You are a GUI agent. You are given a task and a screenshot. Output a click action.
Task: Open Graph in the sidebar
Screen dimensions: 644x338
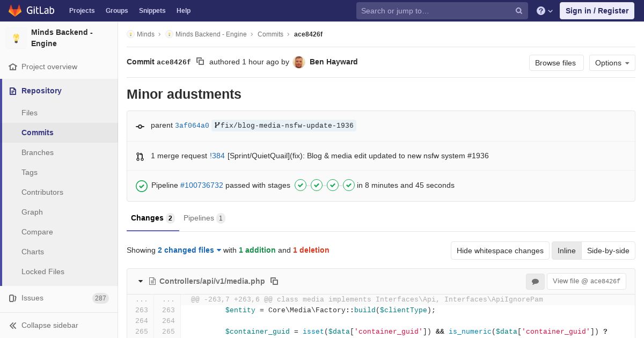32,212
